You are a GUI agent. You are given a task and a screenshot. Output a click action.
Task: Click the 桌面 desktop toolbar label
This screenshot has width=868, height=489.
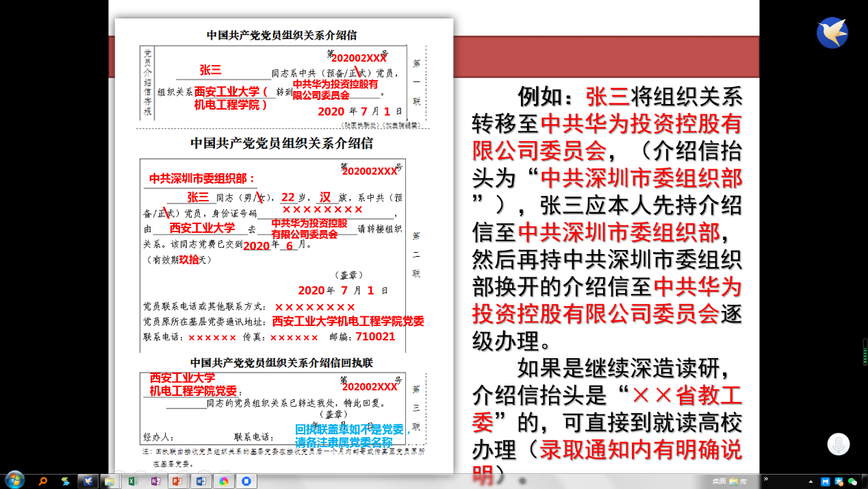coord(719,481)
